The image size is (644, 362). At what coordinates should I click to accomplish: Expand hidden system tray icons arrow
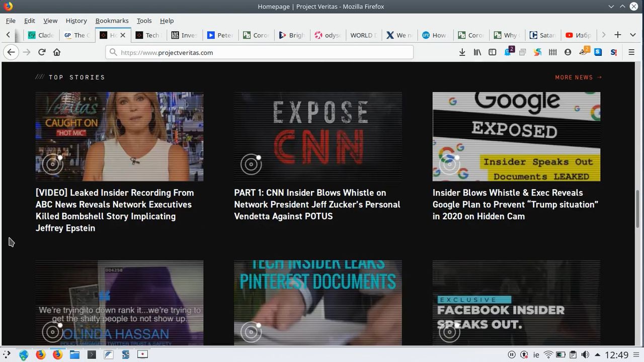click(x=597, y=354)
